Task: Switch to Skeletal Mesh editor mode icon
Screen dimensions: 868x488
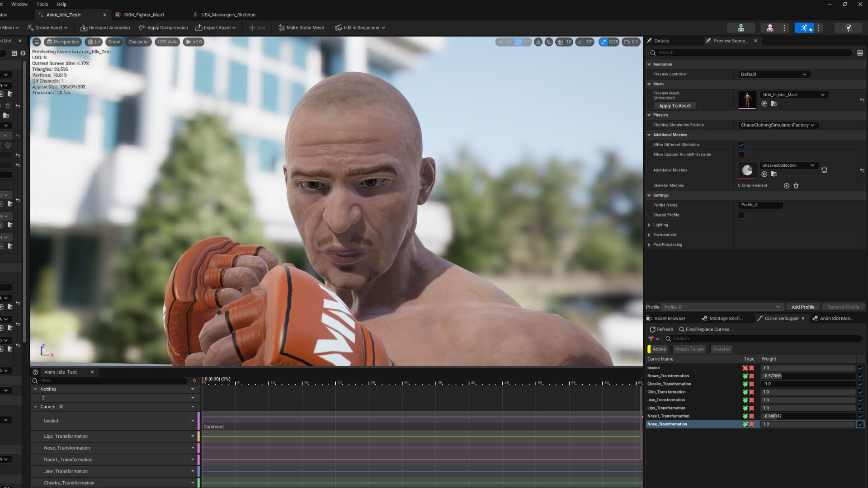Action: (x=770, y=28)
